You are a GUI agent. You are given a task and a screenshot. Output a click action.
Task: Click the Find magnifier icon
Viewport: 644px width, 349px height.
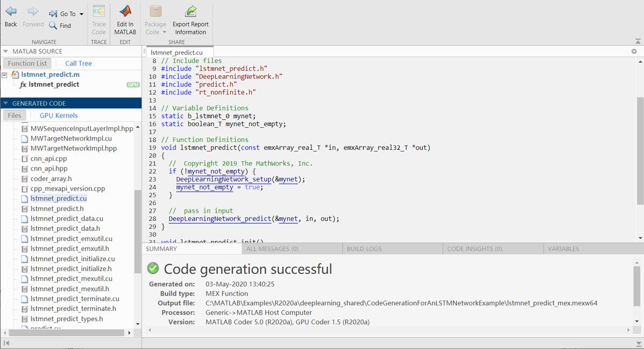pos(53,25)
